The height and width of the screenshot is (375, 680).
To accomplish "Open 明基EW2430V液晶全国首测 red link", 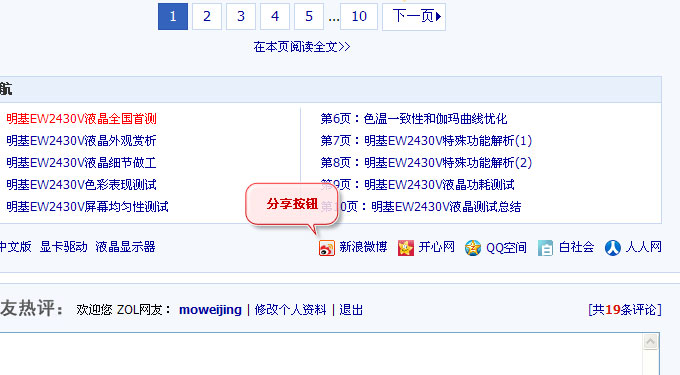I will tap(82, 119).
